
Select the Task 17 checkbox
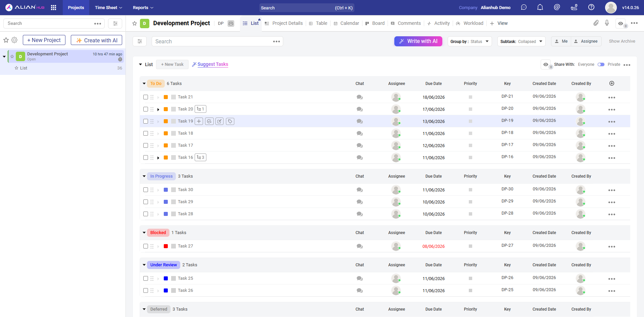click(146, 145)
